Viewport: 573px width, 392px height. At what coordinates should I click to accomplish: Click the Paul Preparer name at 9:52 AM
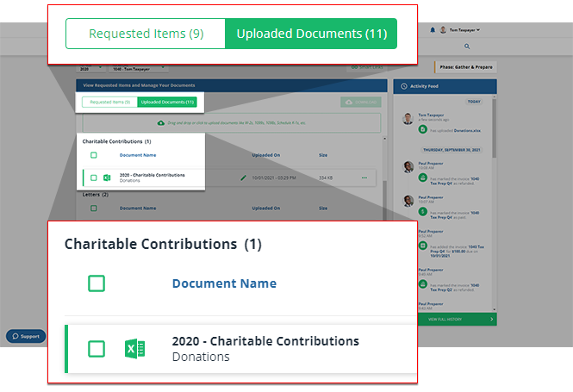tap(431, 232)
